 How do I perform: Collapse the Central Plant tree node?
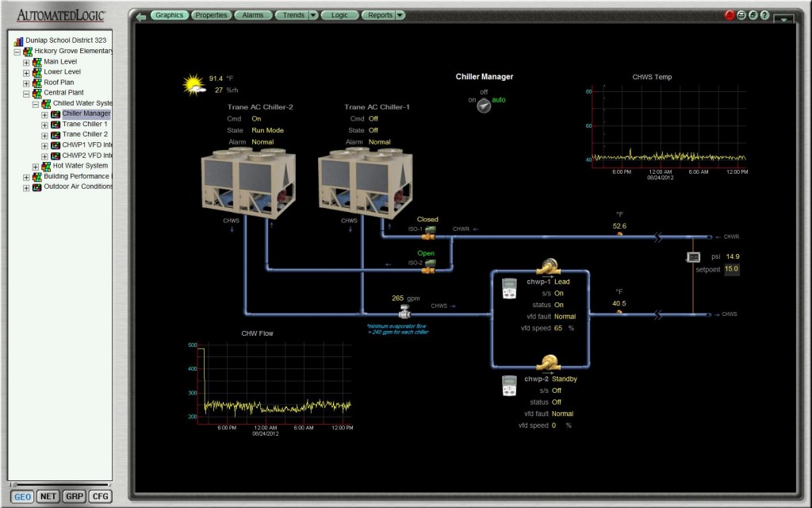[x=26, y=93]
